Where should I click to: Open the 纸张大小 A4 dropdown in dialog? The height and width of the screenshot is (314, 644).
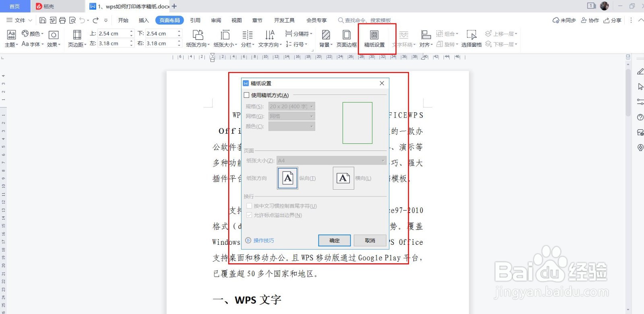332,160
